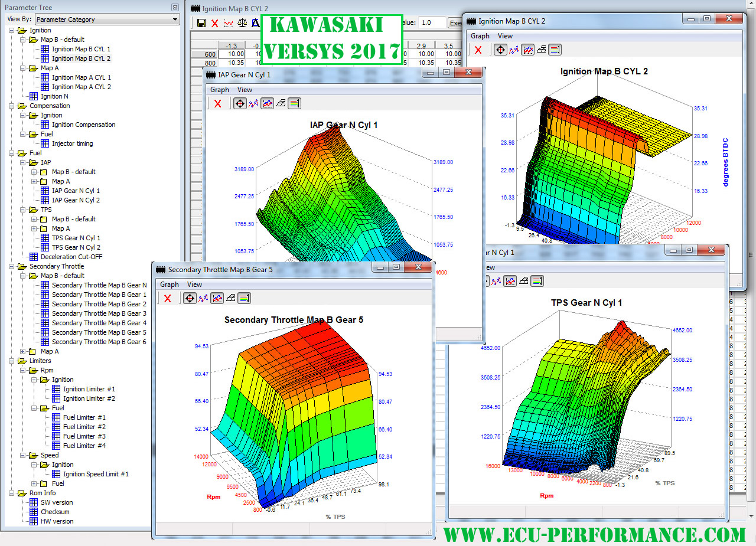
Task: Toggle color legend bars in IAP Gear N window
Action: [x=295, y=103]
